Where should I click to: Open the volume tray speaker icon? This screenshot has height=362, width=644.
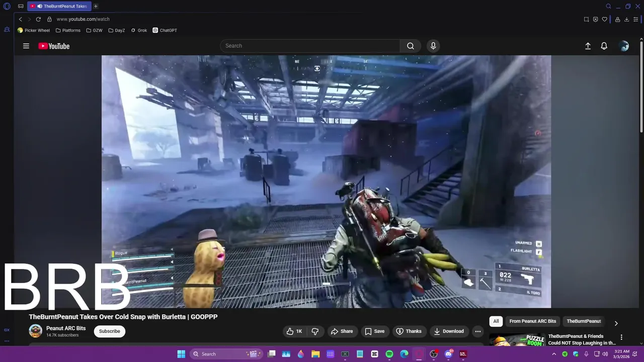(x=605, y=354)
